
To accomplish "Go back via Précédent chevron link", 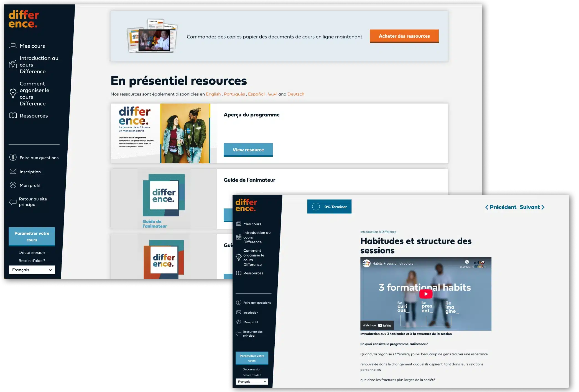I will 501,207.
